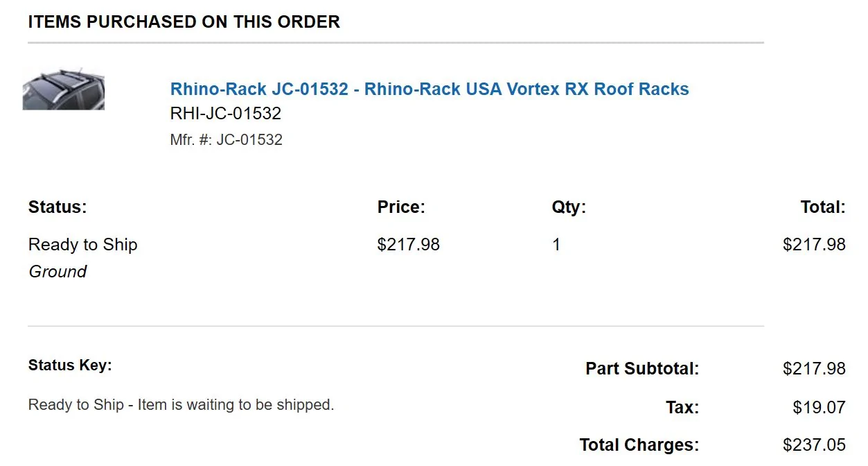The image size is (868, 466).
Task: Click the 'Qty:' column header
Action: [x=569, y=207]
